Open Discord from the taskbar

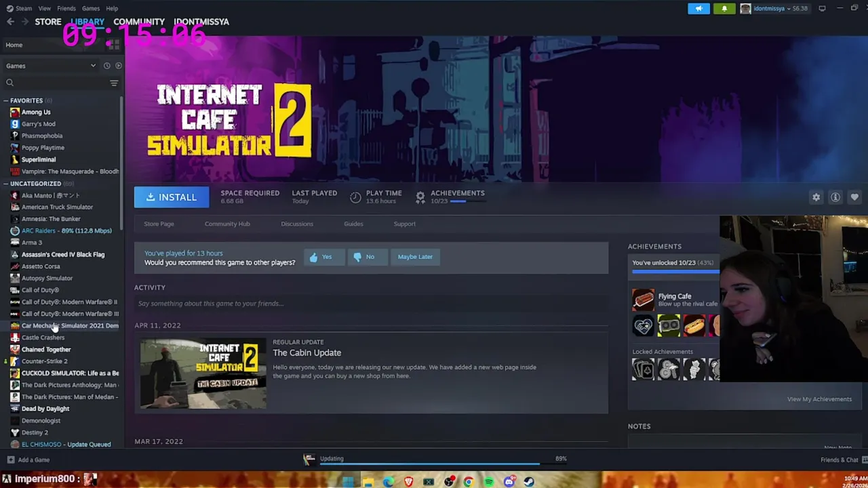click(509, 482)
